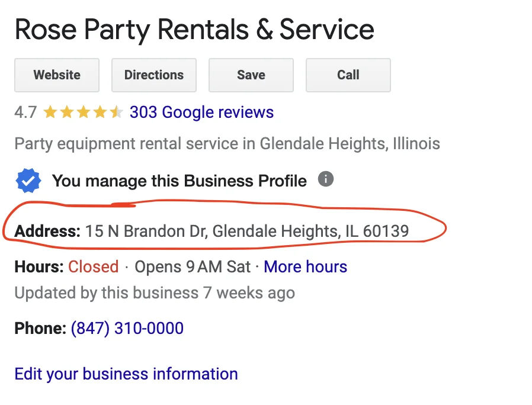532x405 pixels.
Task: Click the Rose Party Rentals & Service title
Action: tap(194, 30)
